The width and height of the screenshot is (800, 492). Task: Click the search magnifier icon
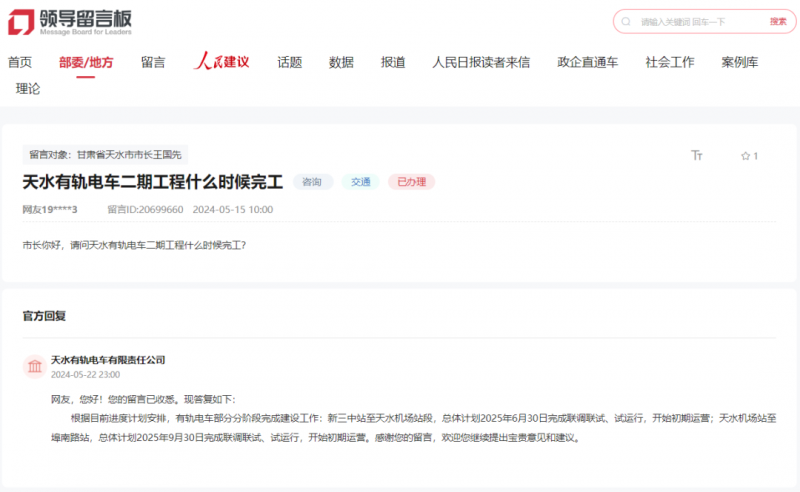tap(626, 21)
